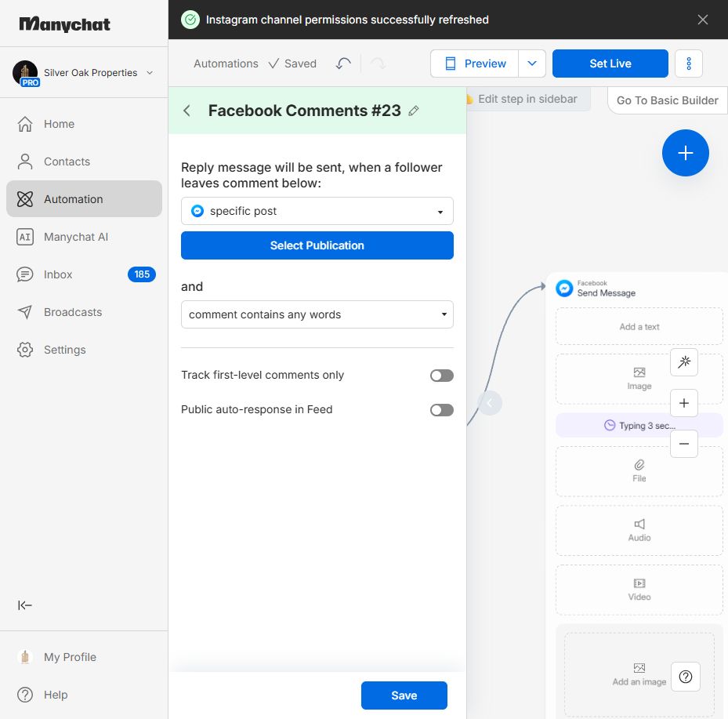Open Help page

(84, 695)
